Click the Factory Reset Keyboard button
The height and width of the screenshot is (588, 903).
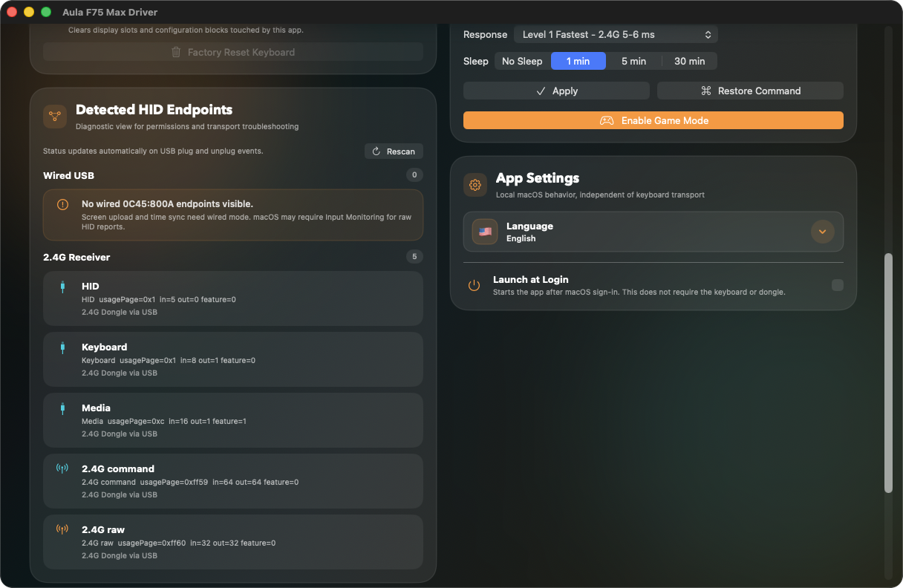point(233,52)
